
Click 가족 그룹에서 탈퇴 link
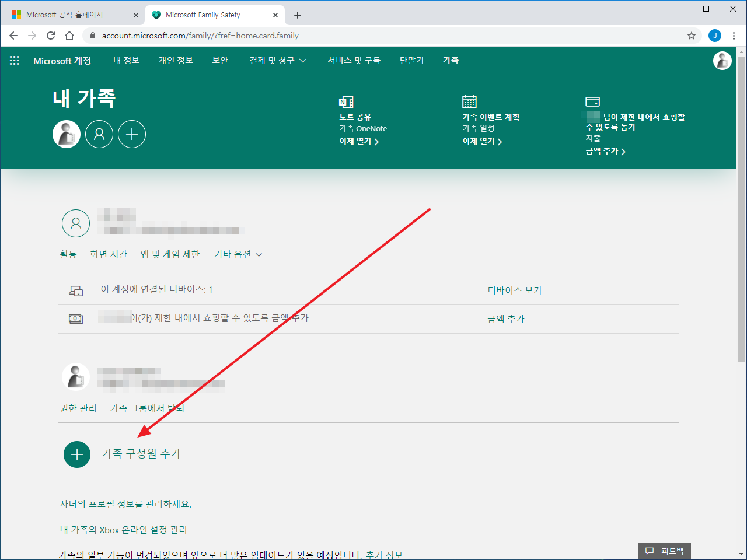point(147,408)
